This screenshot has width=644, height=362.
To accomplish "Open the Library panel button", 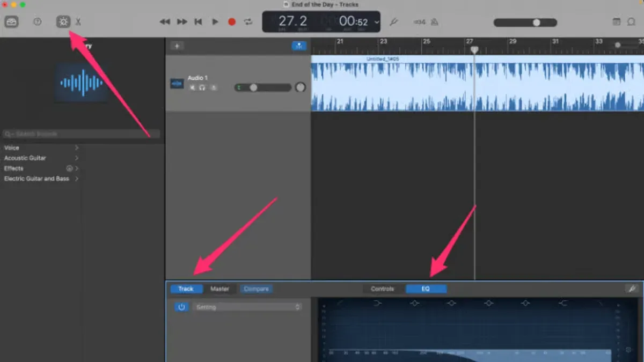I will [11, 21].
